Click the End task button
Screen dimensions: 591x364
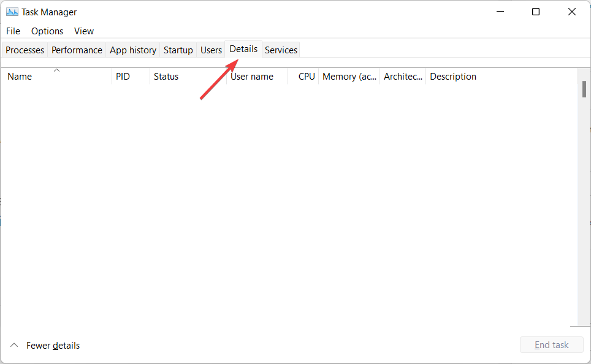pyautogui.click(x=551, y=345)
